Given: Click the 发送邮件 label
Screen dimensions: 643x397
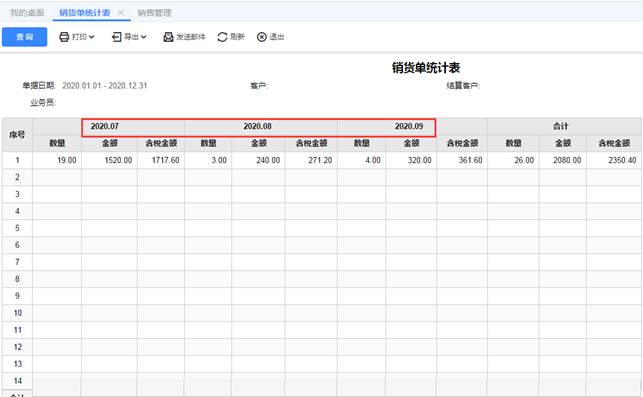Looking at the screenshot, I should [191, 37].
